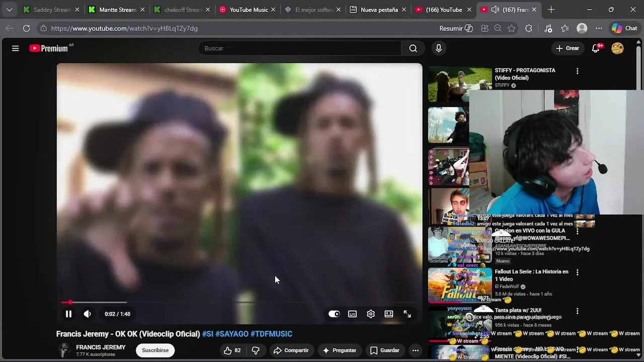Open new browser tab with plus

[551, 10]
